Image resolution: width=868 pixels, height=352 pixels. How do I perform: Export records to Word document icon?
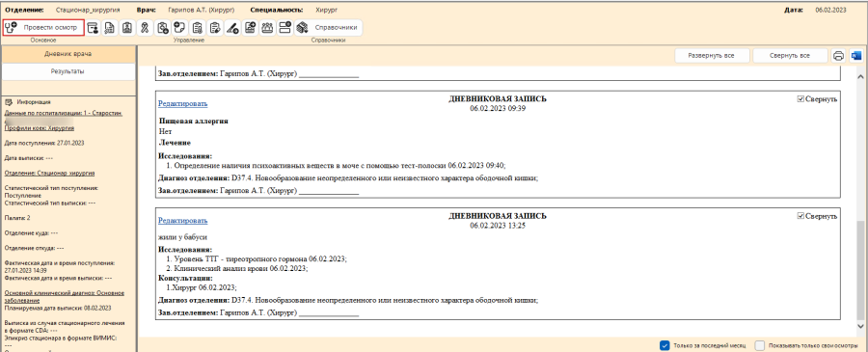855,55
